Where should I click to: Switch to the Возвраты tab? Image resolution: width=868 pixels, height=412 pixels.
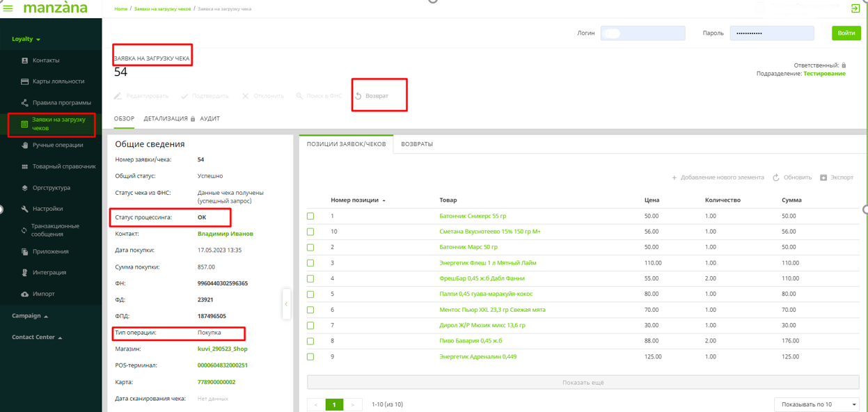(417, 144)
